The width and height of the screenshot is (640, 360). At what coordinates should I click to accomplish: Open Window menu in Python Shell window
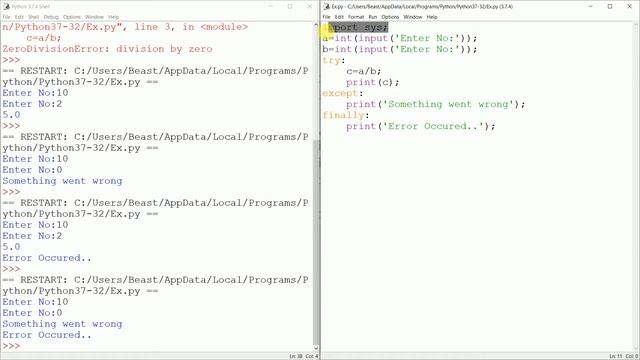[94, 17]
